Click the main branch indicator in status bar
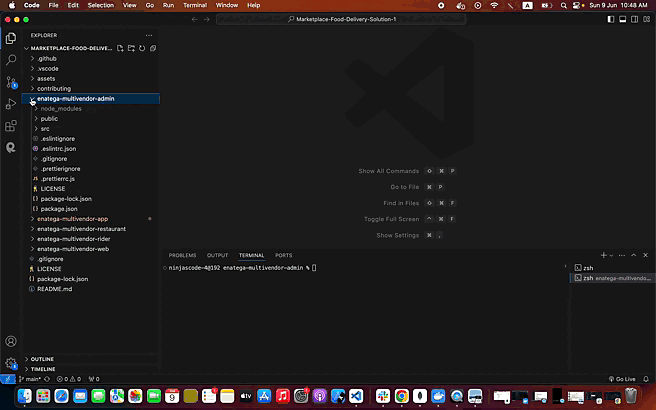Image resolution: width=656 pixels, height=410 pixels. [31, 379]
